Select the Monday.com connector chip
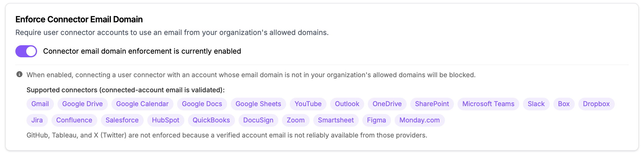This screenshot has height=155, width=644. (420, 120)
